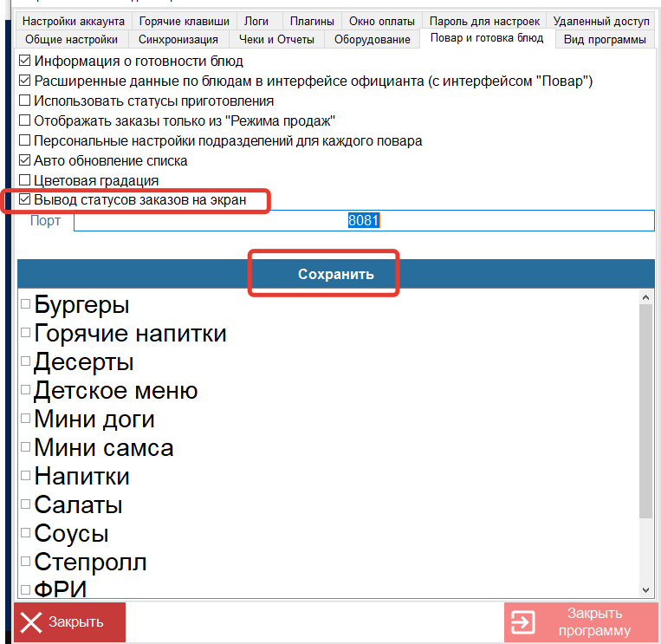
Task: Switch to Чеки и Отчеты tab
Action: pyautogui.click(x=277, y=39)
